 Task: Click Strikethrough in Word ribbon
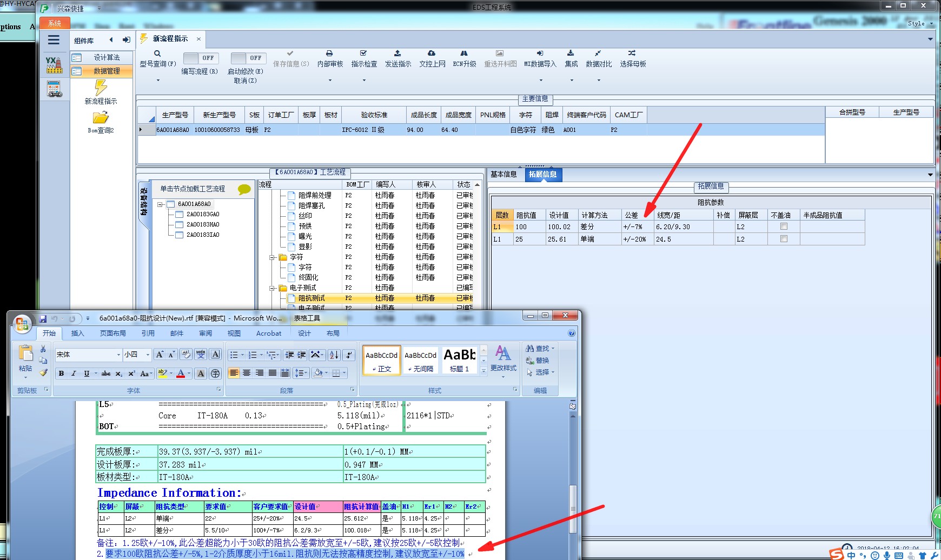106,374
